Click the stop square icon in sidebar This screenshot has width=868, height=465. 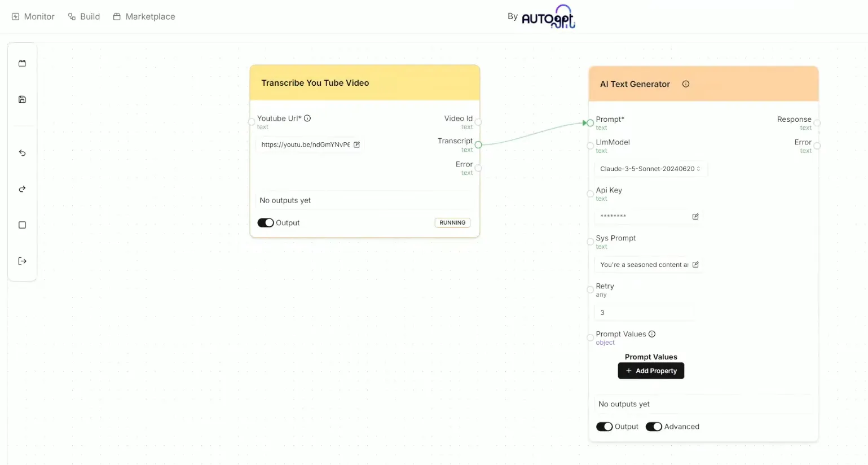pyautogui.click(x=22, y=225)
